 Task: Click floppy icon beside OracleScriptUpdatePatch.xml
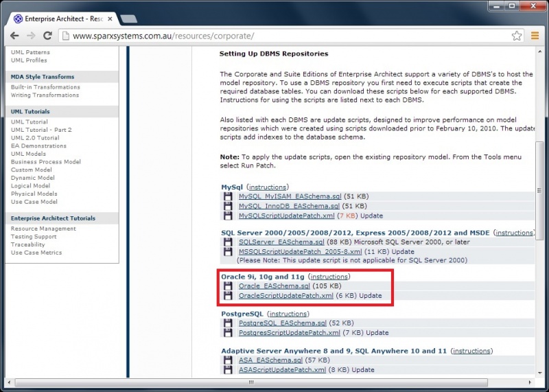tap(228, 296)
